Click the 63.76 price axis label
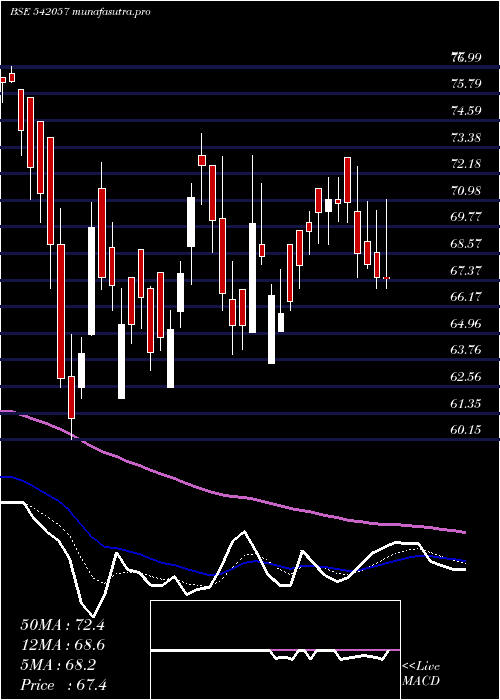Screen dimensions: 500x700 click(466, 350)
